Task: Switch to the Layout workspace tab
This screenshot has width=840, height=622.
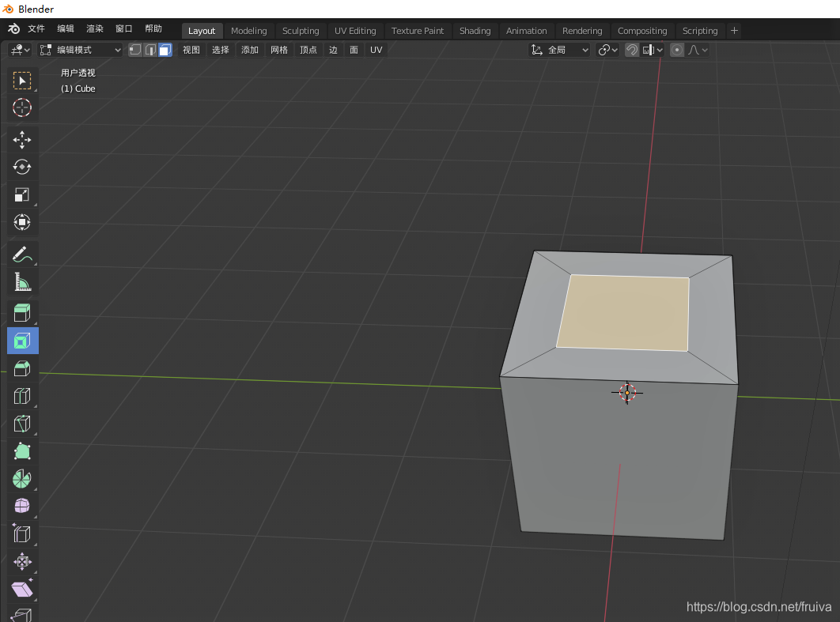Action: pos(202,31)
